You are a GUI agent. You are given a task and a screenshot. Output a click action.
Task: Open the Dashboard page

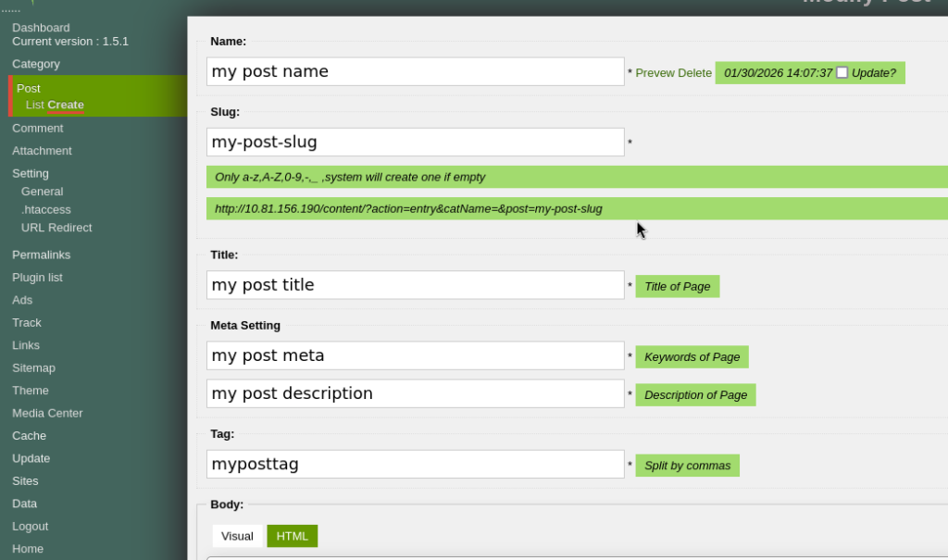(x=41, y=27)
